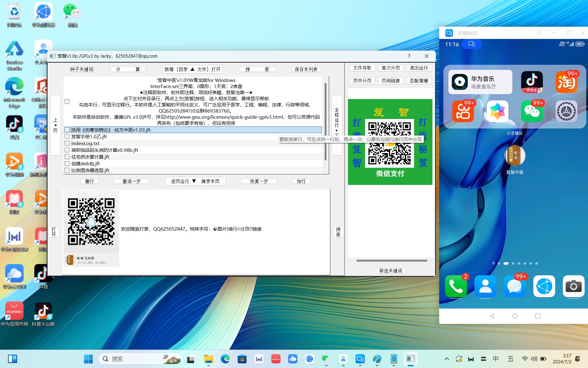Check the 住宅供水管计算.jft checkbox
Viewport: 588px width, 368px height.
pyautogui.click(x=67, y=157)
